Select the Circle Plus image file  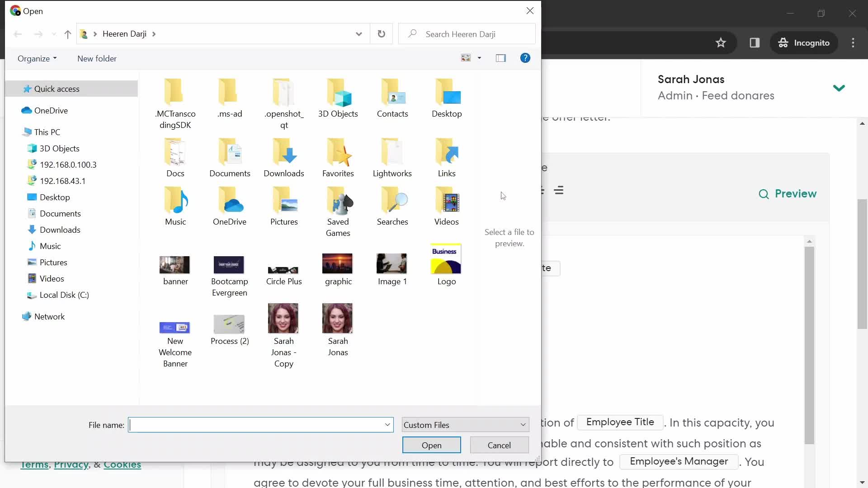pyautogui.click(x=284, y=269)
